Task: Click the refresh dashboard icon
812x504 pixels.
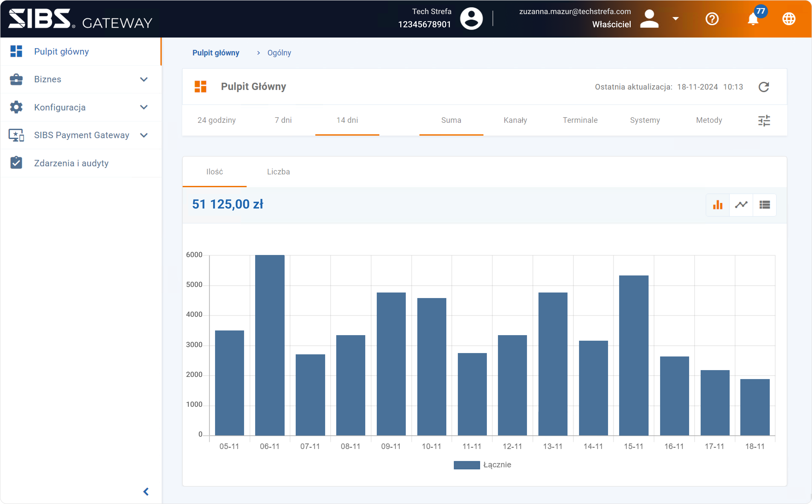Action: [763, 87]
